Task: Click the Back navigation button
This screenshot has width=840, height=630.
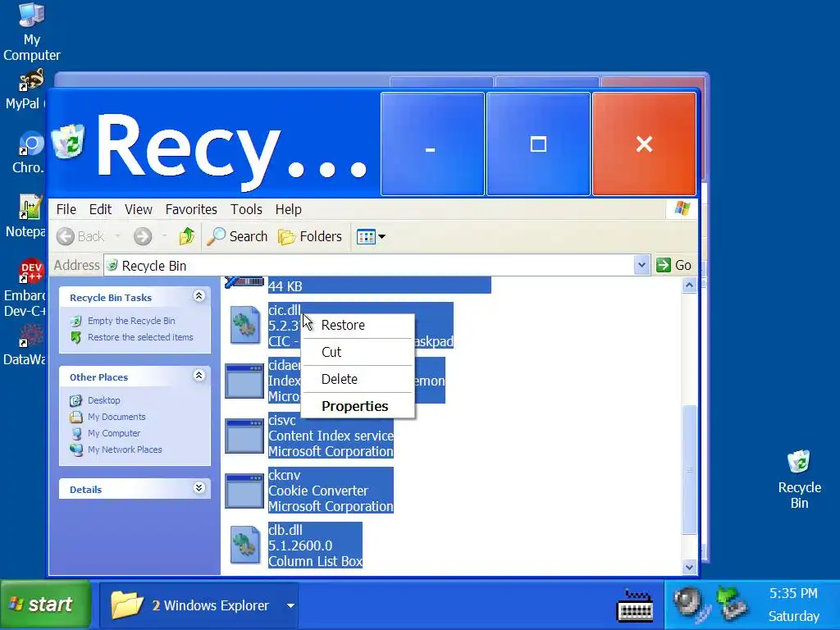Action: 80,236
